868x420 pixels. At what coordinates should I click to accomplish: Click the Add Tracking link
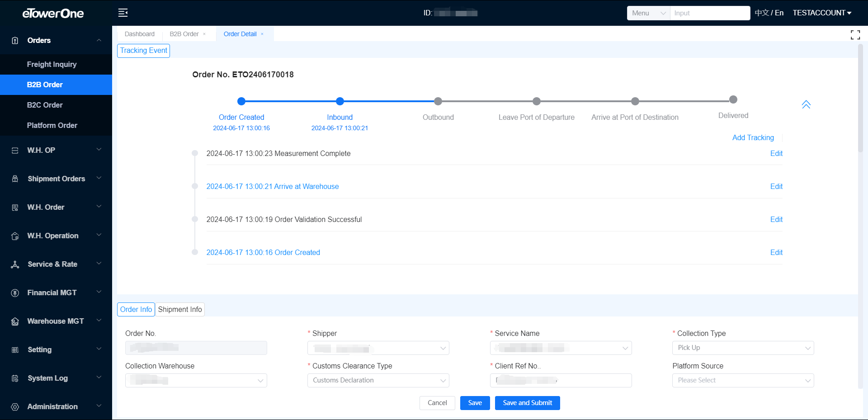coord(753,137)
